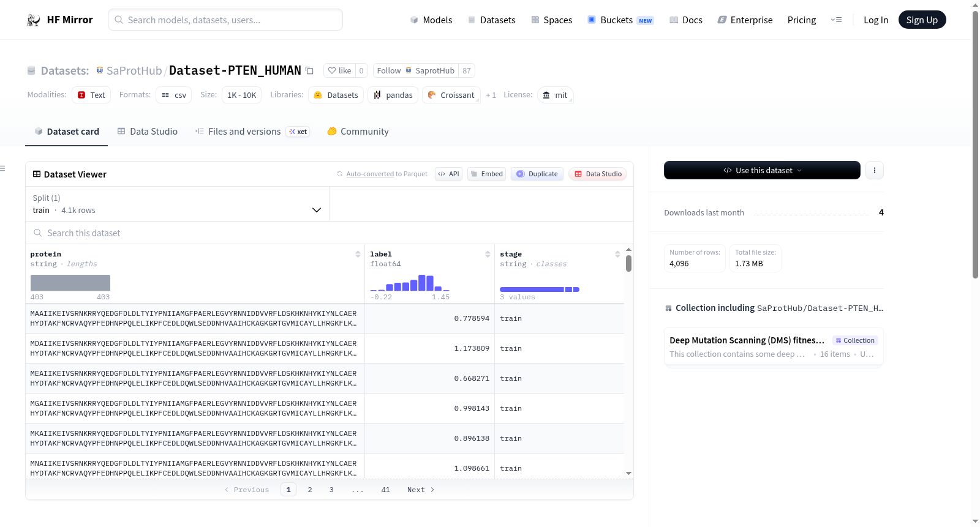Image resolution: width=980 pixels, height=527 pixels.
Task: Open the Deep Mutation Scanning collection card
Action: (x=774, y=346)
